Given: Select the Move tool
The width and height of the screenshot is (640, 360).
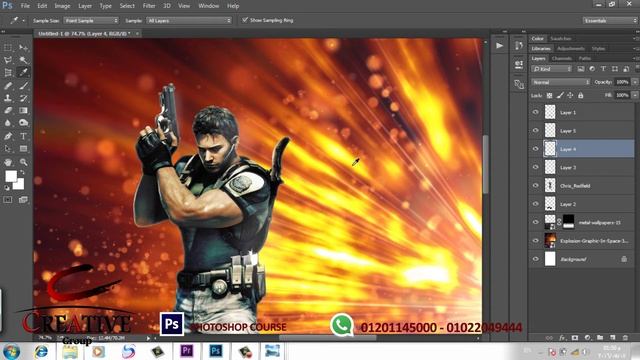Looking at the screenshot, I should [x=23, y=48].
